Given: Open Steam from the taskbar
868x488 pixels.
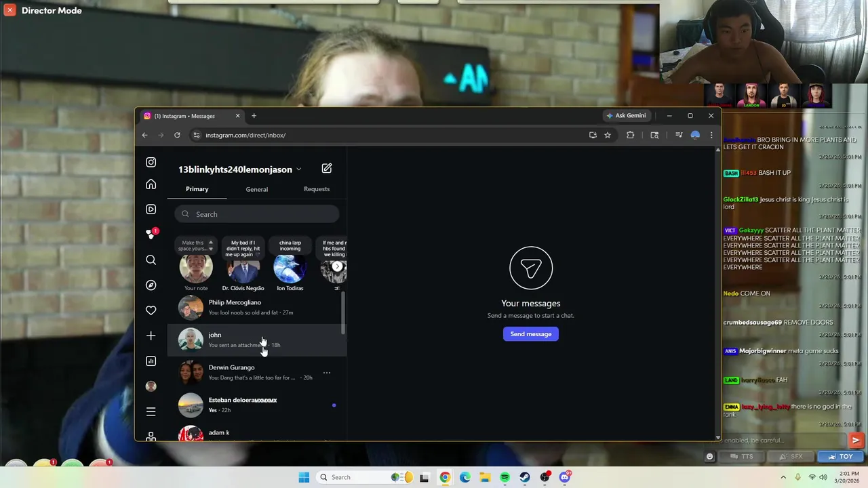Looking at the screenshot, I should 525,477.
